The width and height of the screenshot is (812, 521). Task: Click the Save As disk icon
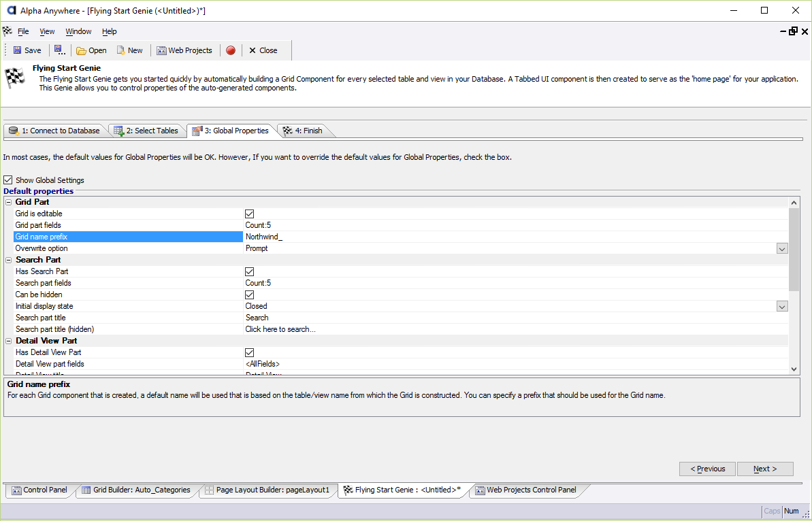[59, 50]
